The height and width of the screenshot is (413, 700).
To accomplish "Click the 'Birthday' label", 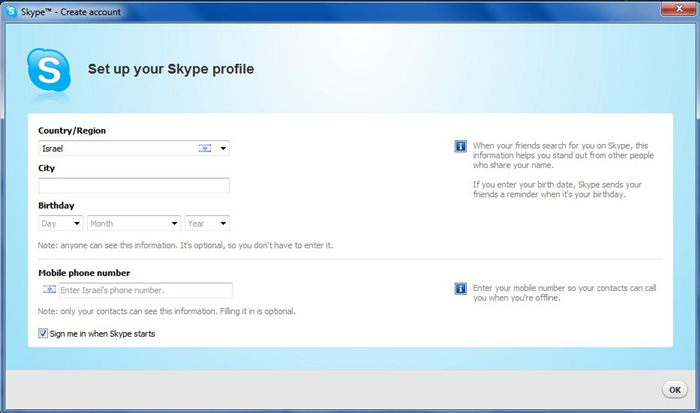I will click(56, 205).
